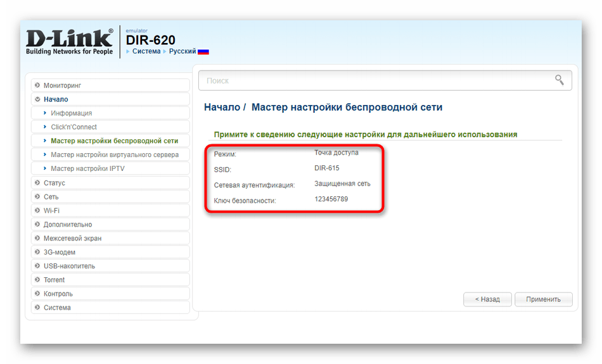The image size is (602, 364).
Task: Click into the Поиск search field
Action: 374,80
